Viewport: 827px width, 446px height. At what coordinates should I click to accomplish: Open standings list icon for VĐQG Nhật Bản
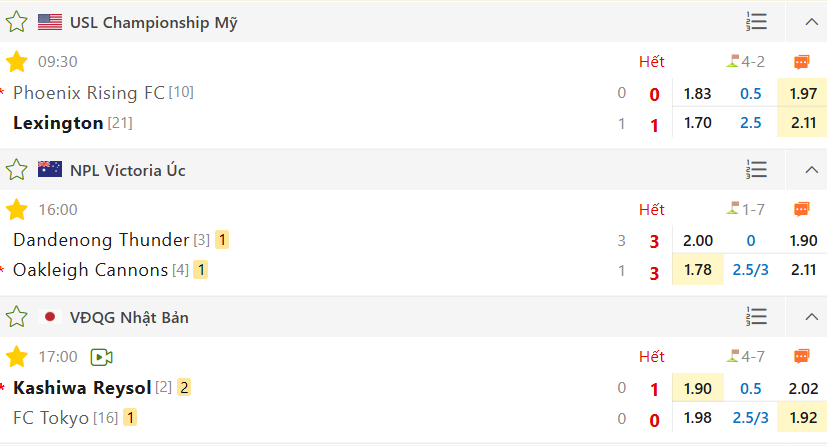click(756, 317)
